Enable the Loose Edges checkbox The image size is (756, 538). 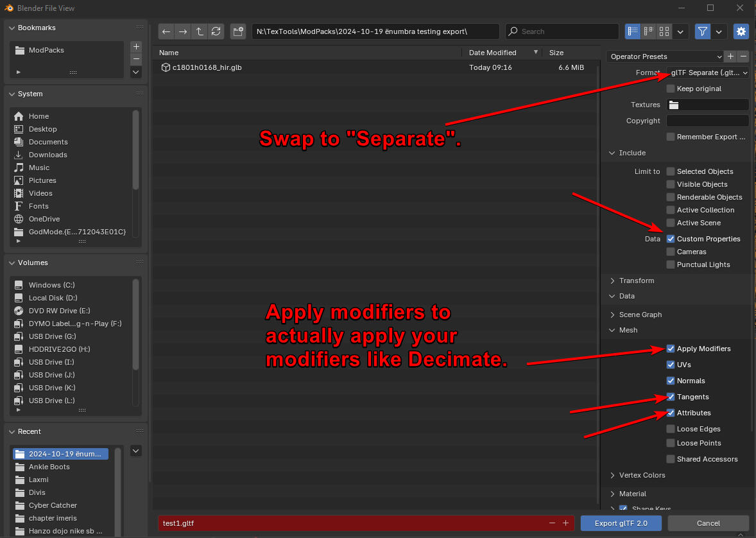pyautogui.click(x=671, y=429)
